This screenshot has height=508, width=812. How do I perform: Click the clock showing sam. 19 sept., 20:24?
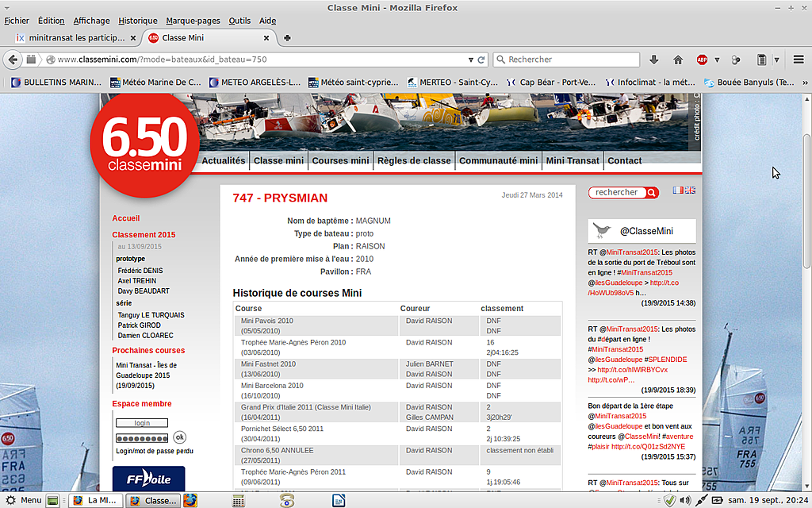(x=768, y=500)
